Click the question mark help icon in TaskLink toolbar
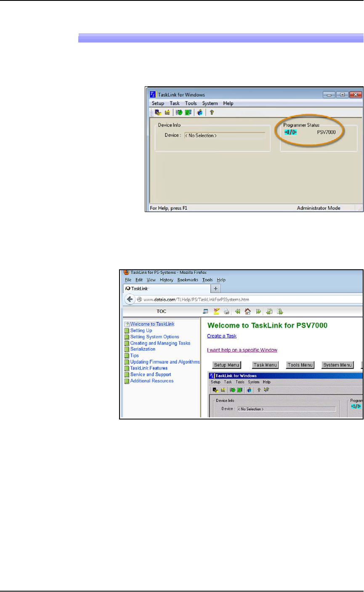This screenshot has height=592, width=364. pyautogui.click(x=212, y=112)
